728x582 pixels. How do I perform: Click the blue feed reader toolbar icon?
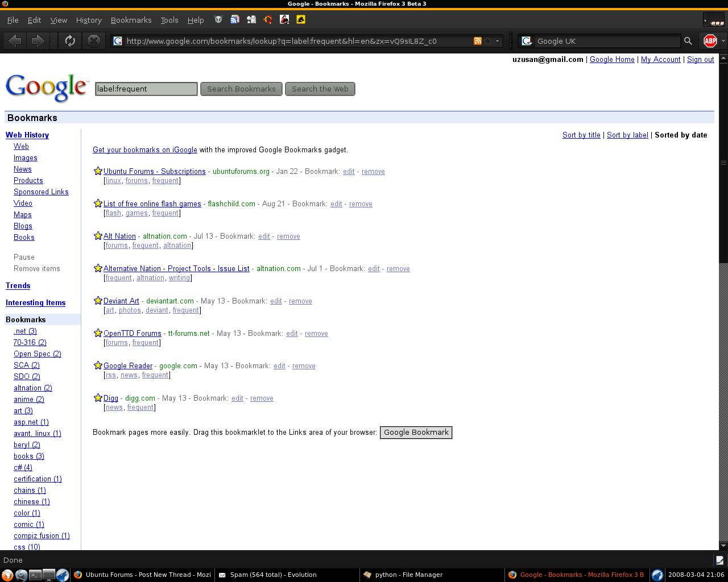tap(235, 19)
